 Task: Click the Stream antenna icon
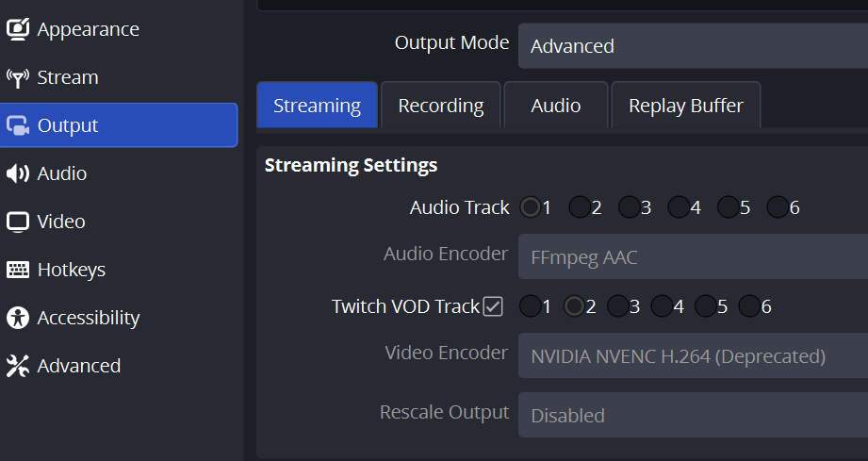click(x=18, y=77)
